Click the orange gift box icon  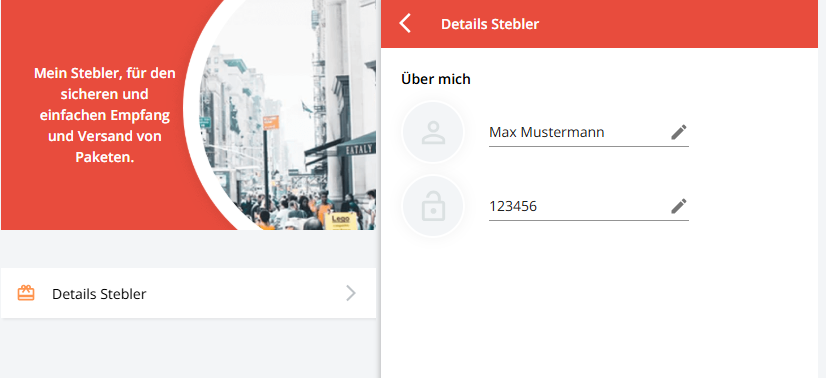(26, 293)
